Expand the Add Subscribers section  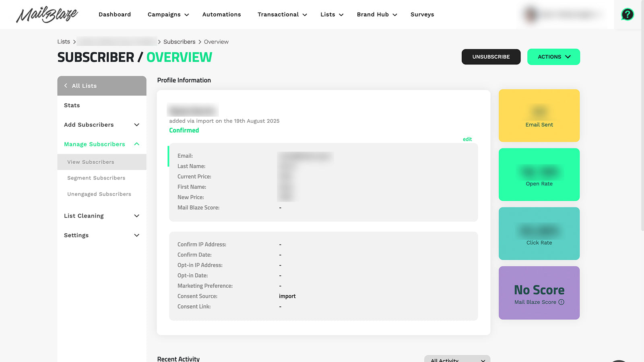tap(137, 125)
